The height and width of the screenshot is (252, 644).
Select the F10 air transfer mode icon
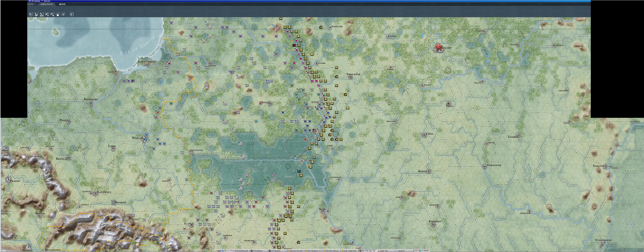53,15
